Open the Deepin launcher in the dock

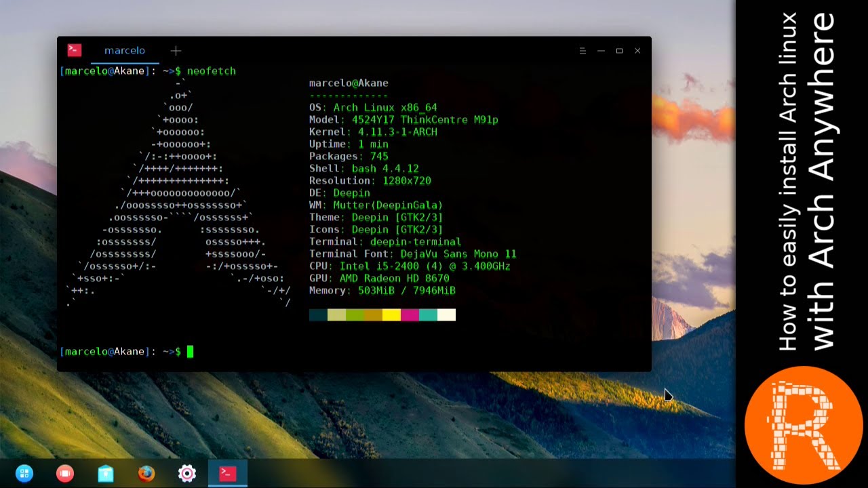(x=24, y=474)
